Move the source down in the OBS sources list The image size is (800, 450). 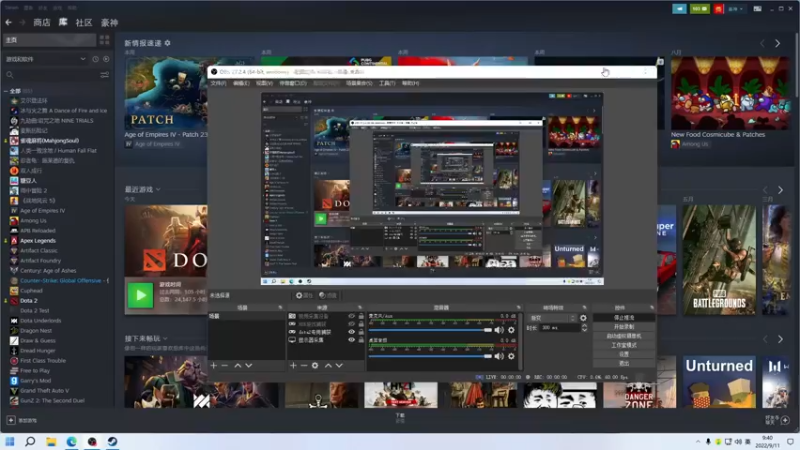click(x=339, y=365)
